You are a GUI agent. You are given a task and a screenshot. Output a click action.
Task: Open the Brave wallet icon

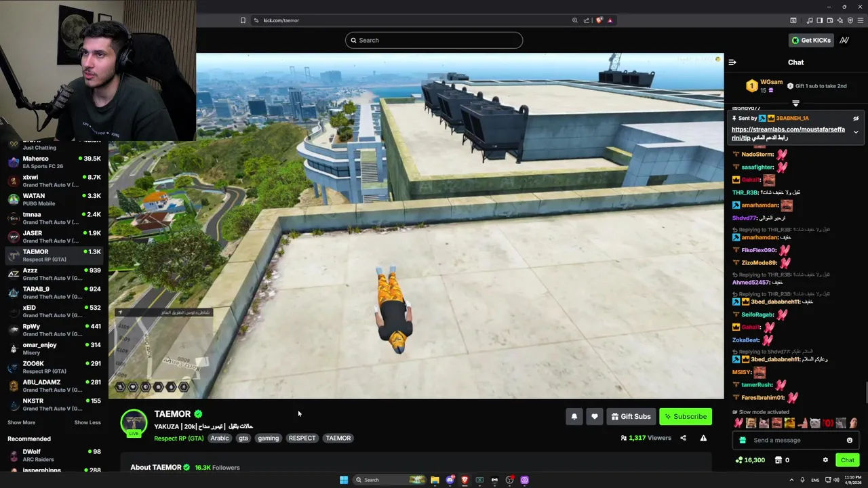(x=829, y=20)
